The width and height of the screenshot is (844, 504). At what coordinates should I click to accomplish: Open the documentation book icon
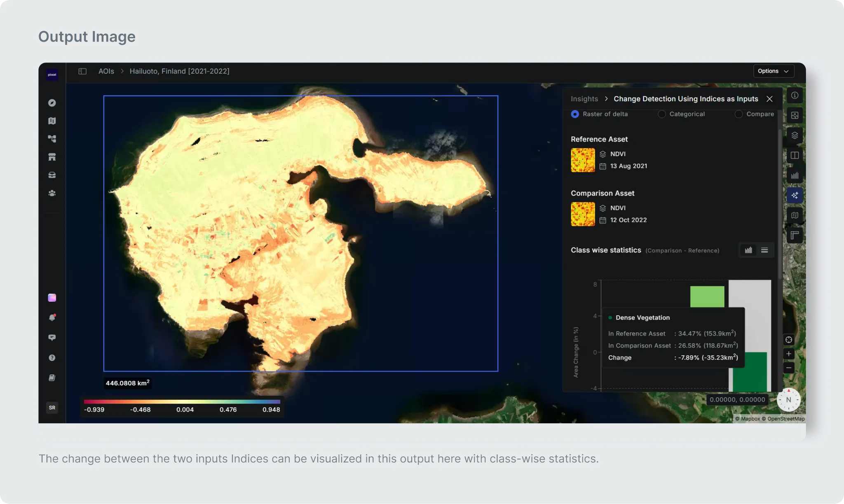52,378
